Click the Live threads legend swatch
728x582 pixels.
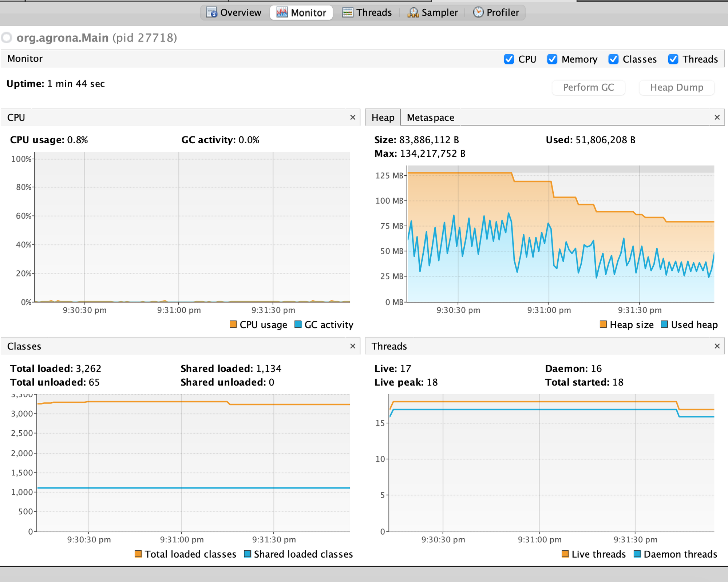tap(565, 554)
